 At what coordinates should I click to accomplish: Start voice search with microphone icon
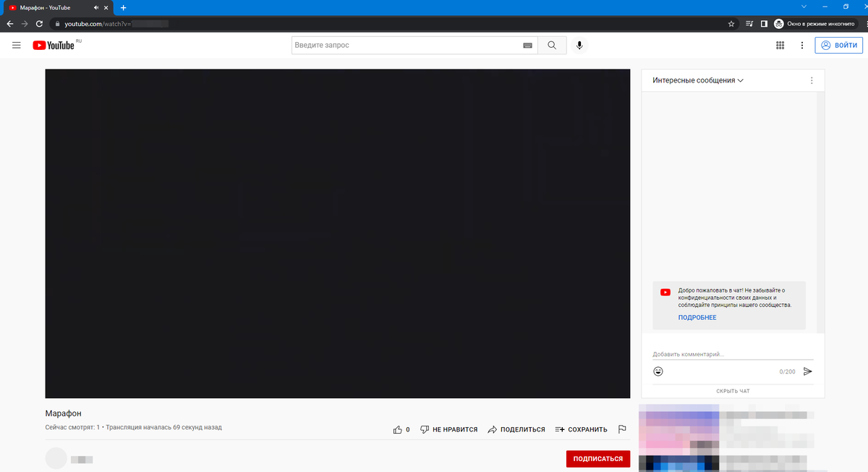pos(579,45)
